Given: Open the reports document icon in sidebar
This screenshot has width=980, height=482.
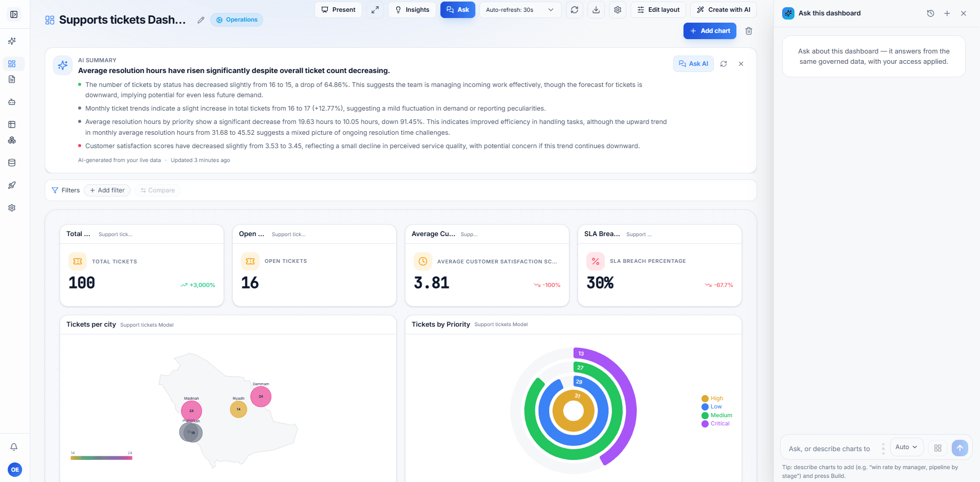Looking at the screenshot, I should [12, 79].
